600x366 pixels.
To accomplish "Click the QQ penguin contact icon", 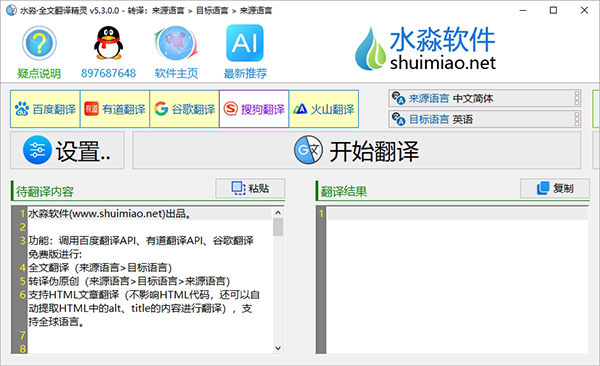I will [108, 43].
